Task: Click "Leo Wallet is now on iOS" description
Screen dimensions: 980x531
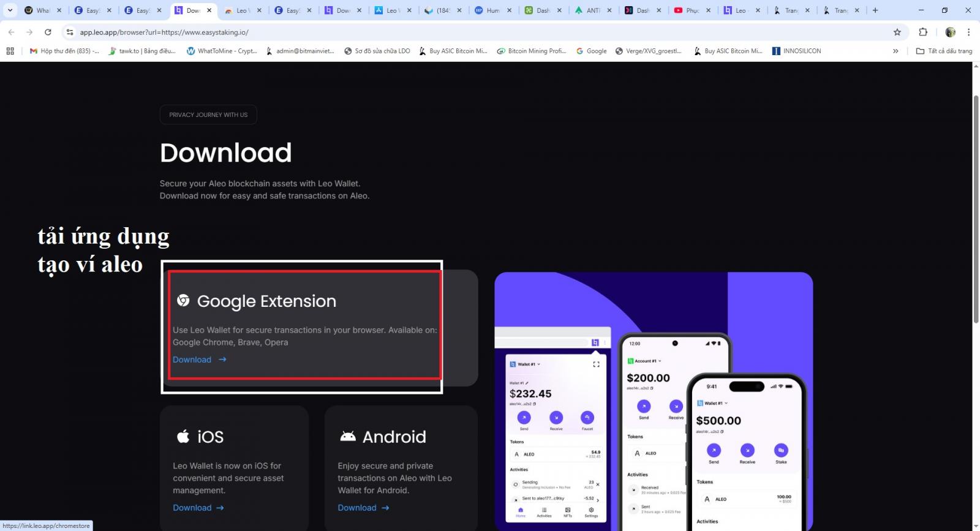Action: 228,478
